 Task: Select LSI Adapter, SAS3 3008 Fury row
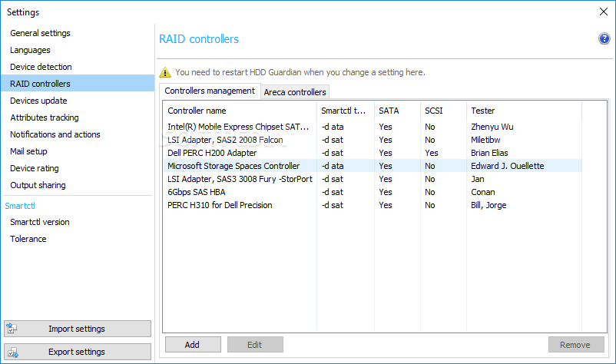click(373, 179)
